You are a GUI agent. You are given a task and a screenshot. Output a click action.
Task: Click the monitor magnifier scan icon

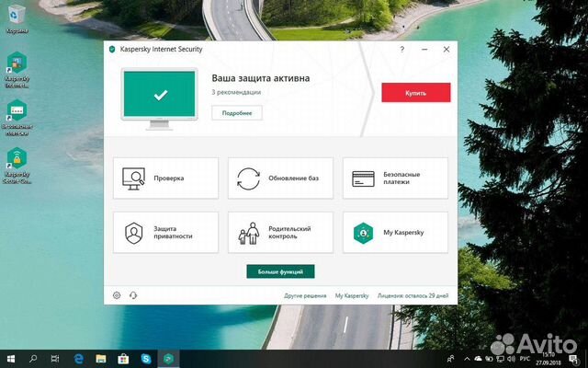133,178
